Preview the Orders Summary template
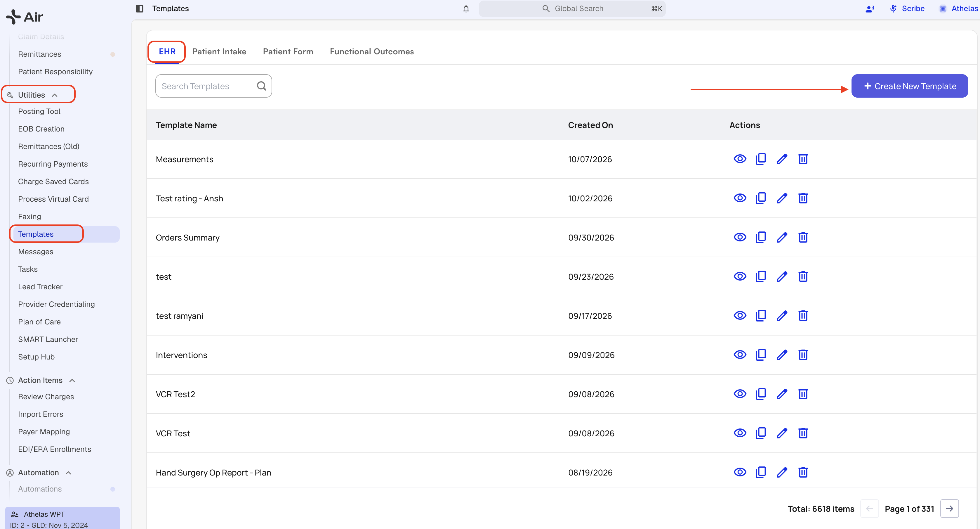Viewport: 980px width, 529px height. coord(740,237)
